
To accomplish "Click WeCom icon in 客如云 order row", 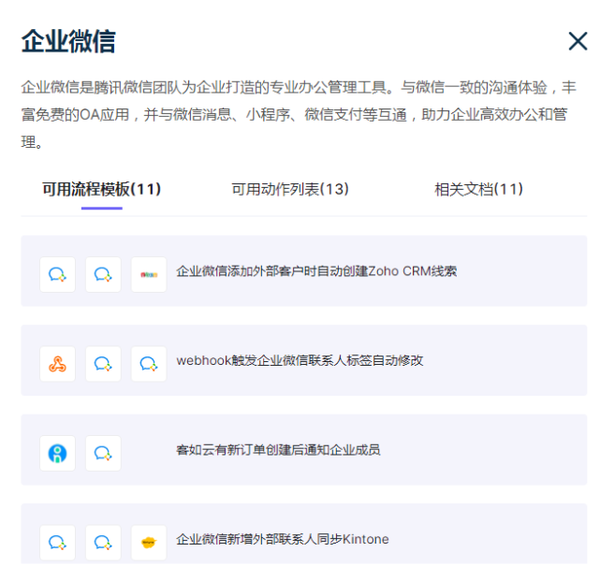I will tap(103, 453).
